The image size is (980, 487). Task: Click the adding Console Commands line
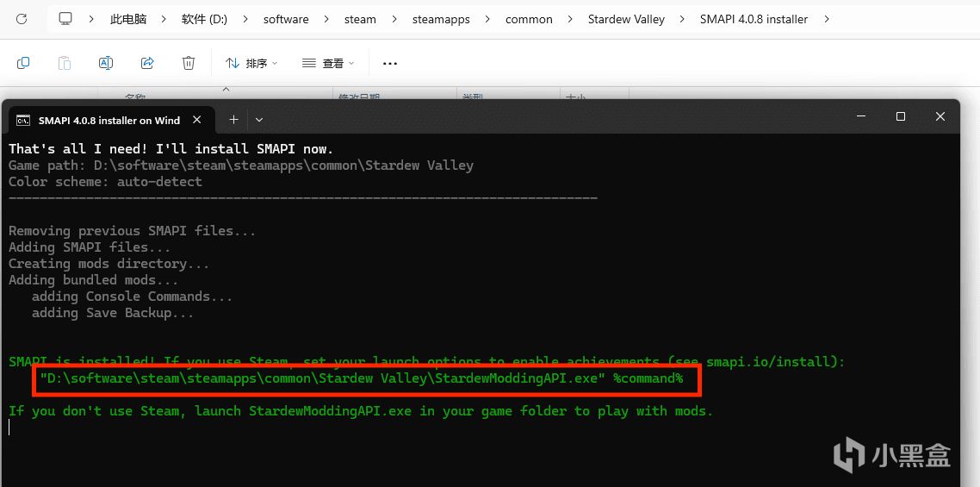(133, 297)
